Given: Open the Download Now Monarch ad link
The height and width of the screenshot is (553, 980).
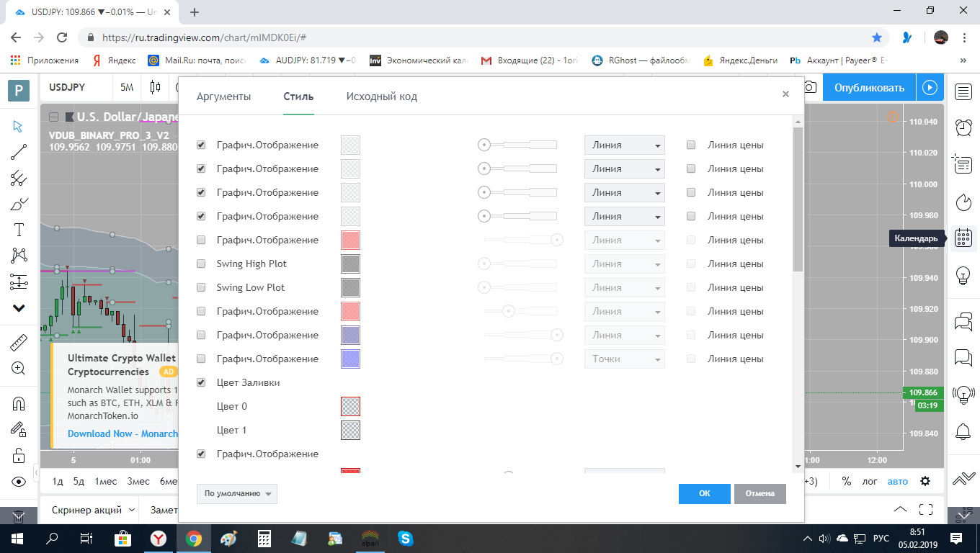Looking at the screenshot, I should (x=122, y=433).
